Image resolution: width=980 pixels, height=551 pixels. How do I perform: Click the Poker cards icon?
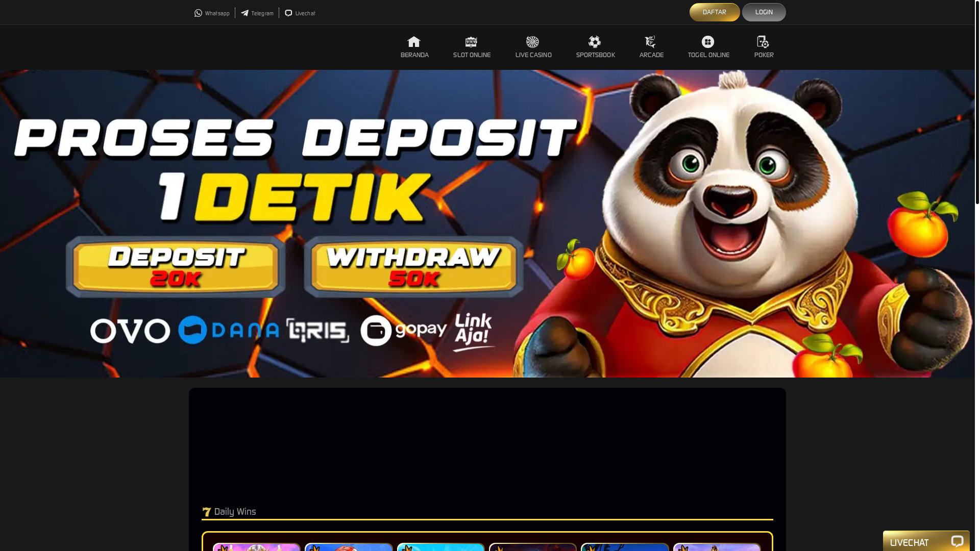(763, 42)
